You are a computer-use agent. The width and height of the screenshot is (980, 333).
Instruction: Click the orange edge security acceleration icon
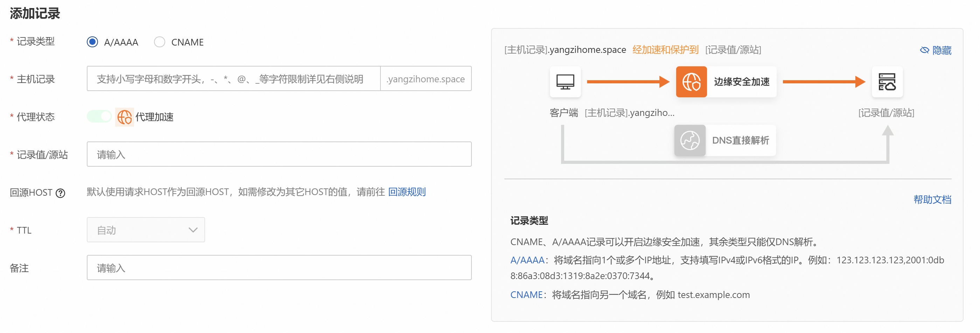click(691, 82)
